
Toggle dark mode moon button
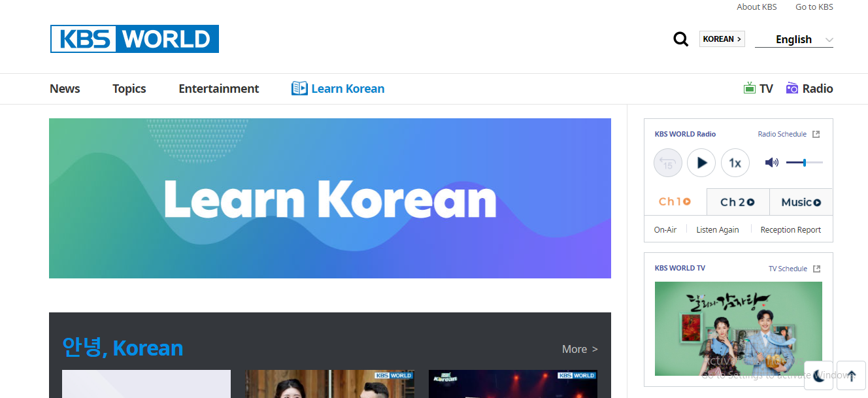[819, 376]
